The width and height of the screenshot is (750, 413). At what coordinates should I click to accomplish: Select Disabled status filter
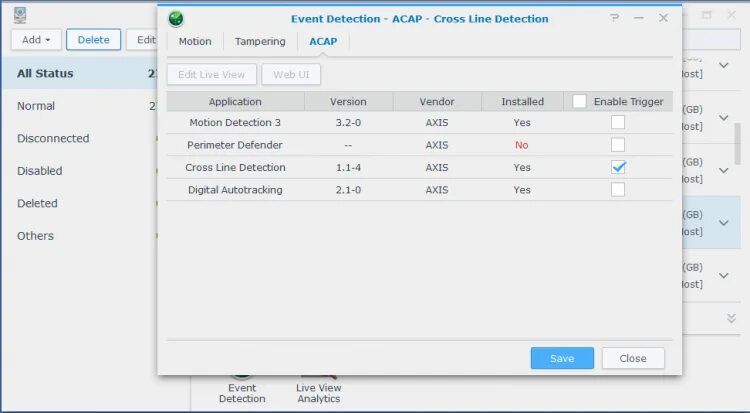coord(79,171)
